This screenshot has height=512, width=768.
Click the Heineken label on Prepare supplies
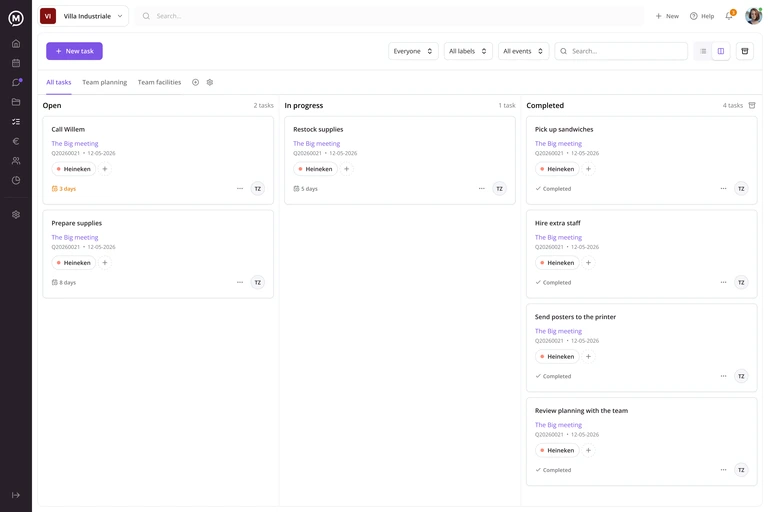[73, 263]
